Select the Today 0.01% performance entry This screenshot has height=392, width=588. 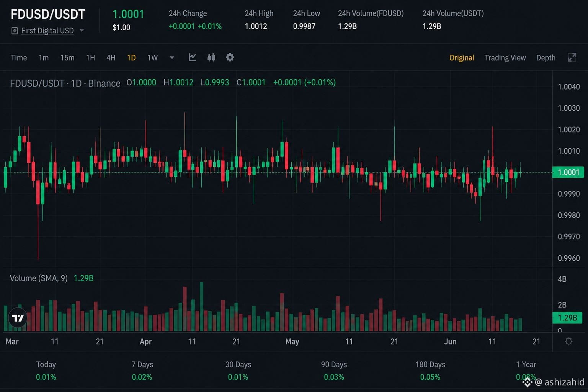46,371
